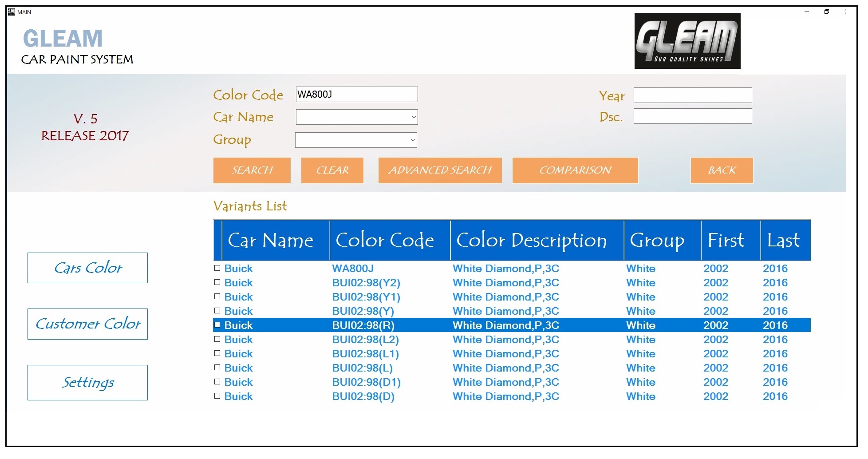Sort by the Group column header

tap(663, 240)
